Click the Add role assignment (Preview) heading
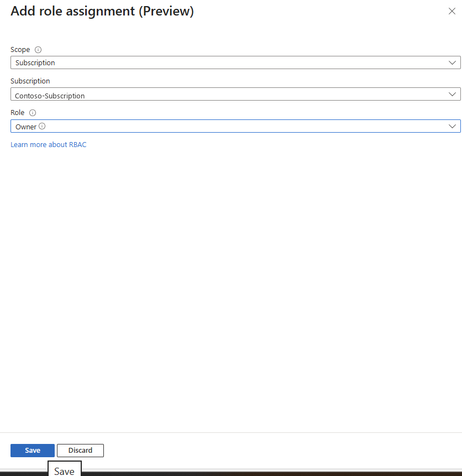This screenshot has height=476, width=462. click(x=102, y=11)
